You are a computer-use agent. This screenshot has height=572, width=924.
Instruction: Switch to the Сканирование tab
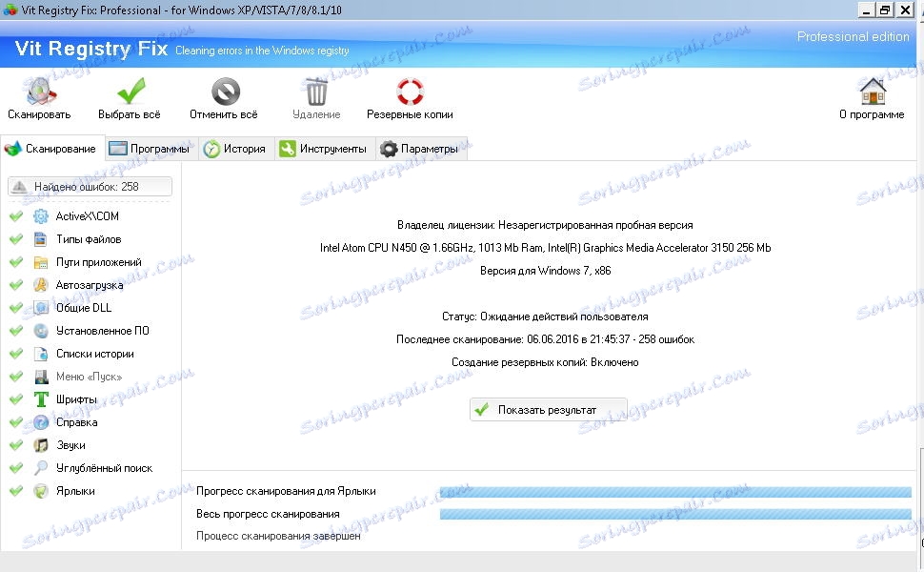tap(52, 149)
